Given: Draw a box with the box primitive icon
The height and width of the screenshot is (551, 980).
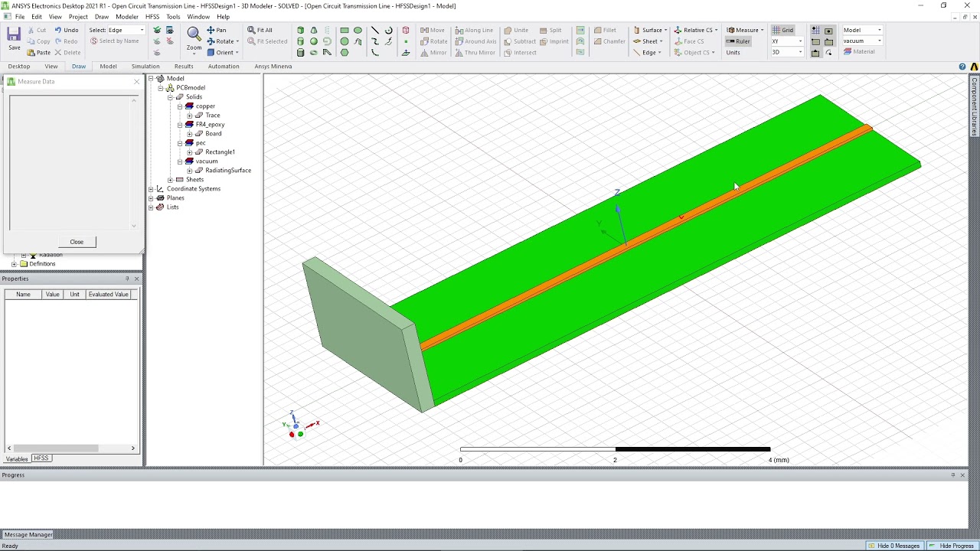Looking at the screenshot, I should (300, 30).
